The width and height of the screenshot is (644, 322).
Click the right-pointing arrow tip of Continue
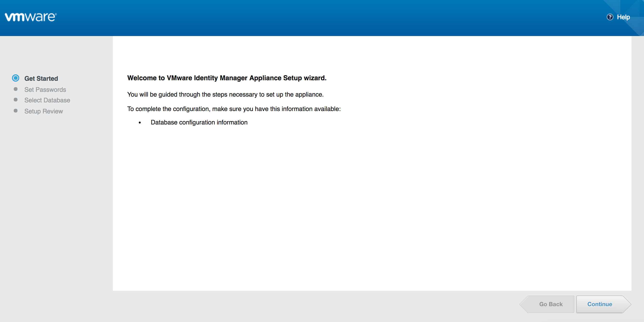pos(626,304)
